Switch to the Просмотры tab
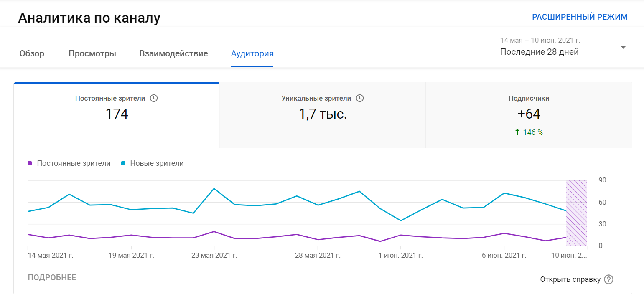This screenshot has width=644, height=294. (x=92, y=54)
